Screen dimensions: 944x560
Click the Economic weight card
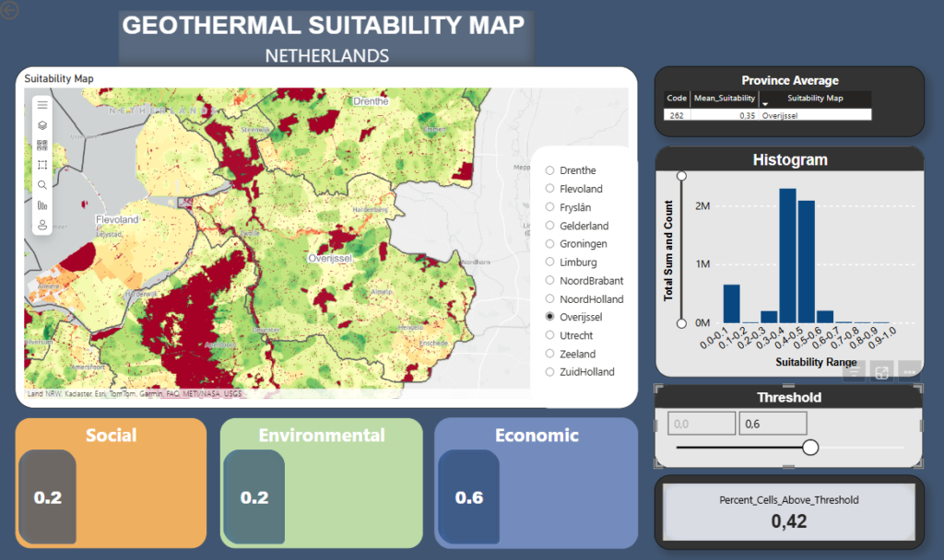(x=536, y=483)
